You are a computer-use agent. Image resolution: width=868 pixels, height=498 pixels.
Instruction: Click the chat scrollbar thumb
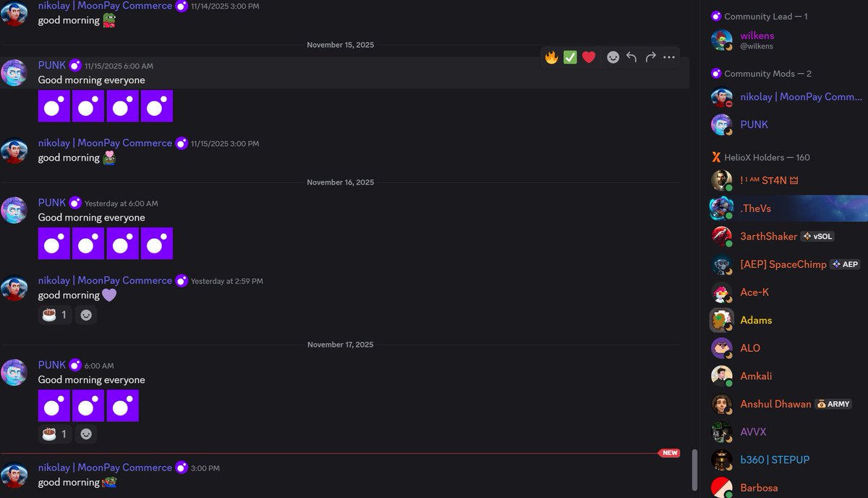coord(695,470)
